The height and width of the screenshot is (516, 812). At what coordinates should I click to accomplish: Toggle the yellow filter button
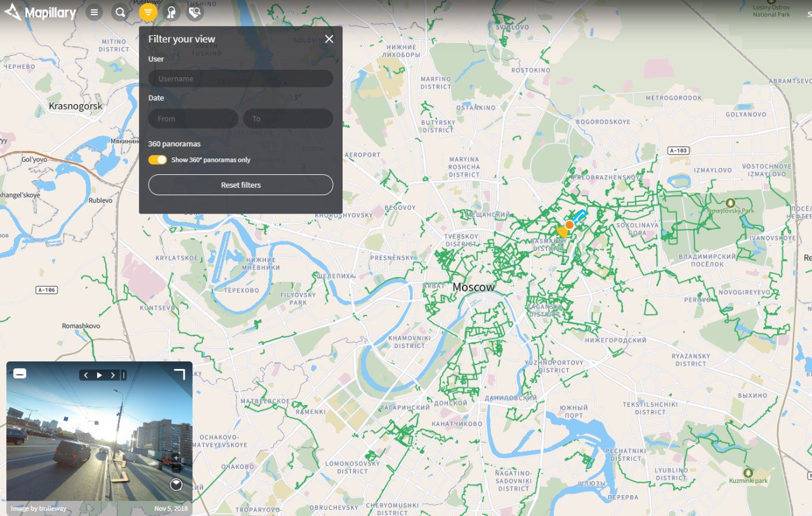[148, 12]
